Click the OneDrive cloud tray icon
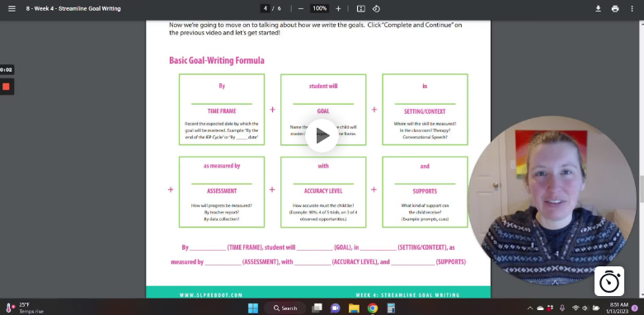 540,308
